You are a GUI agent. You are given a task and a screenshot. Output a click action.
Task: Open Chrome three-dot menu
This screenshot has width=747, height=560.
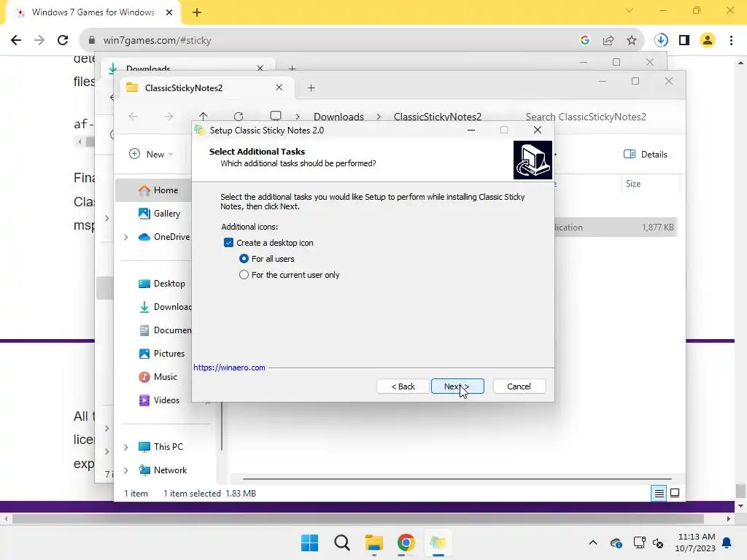[x=731, y=41]
